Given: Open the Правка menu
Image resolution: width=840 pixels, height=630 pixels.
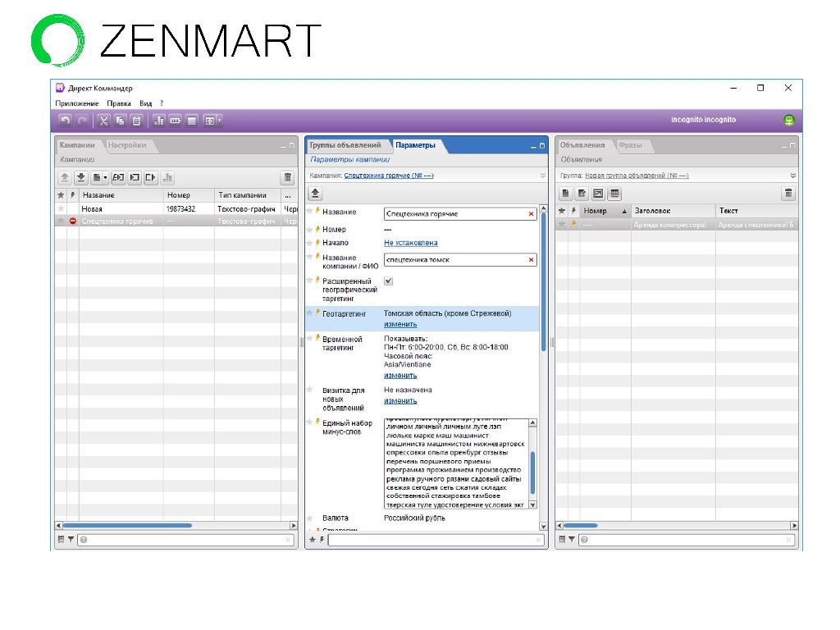Looking at the screenshot, I should point(119,103).
